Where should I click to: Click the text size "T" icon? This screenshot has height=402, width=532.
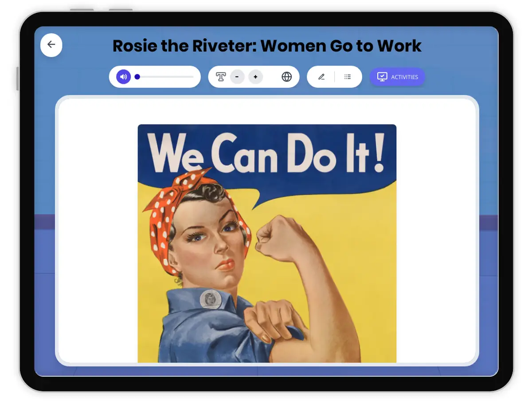click(x=220, y=77)
